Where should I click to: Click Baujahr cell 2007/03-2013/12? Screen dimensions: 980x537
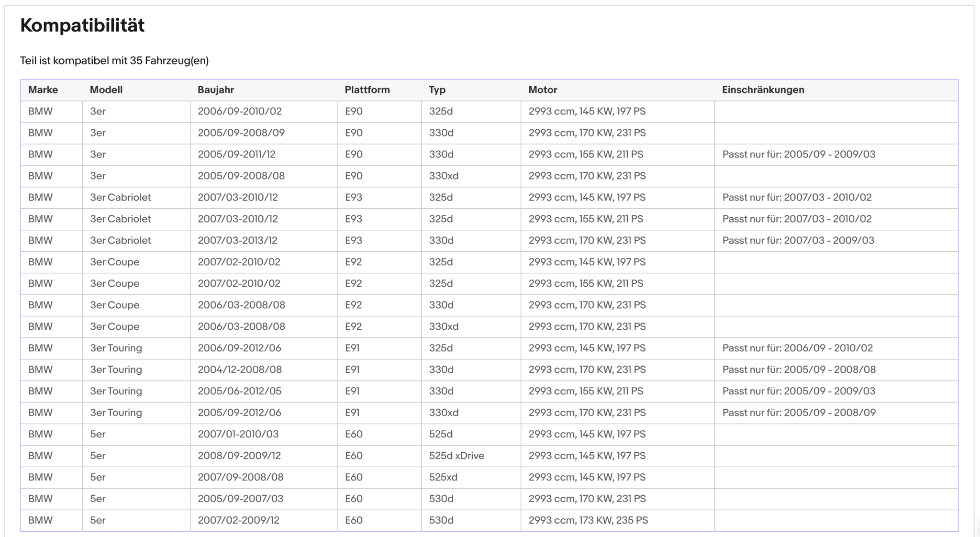coord(237,240)
